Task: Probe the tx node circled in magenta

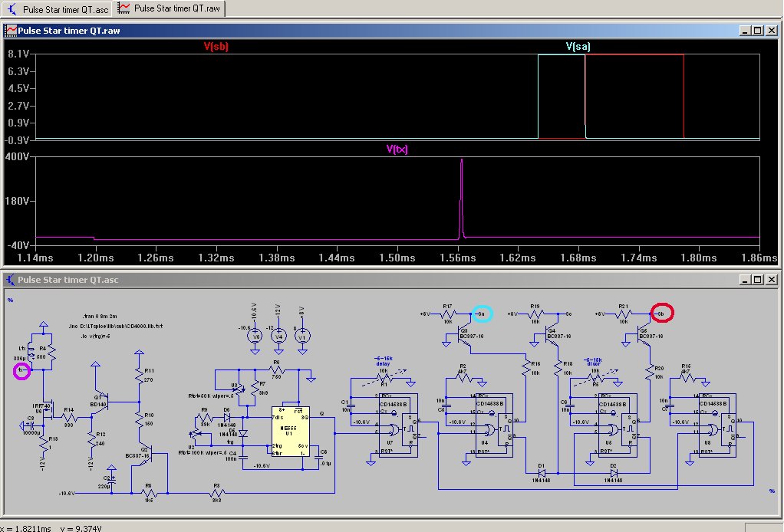Action: [21, 371]
